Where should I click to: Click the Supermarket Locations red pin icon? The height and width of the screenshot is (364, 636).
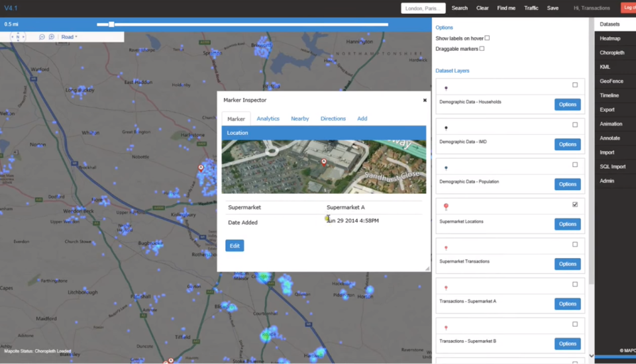(x=446, y=207)
